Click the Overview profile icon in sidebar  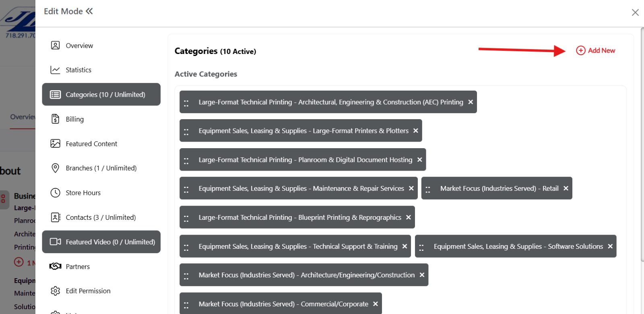pyautogui.click(x=56, y=45)
